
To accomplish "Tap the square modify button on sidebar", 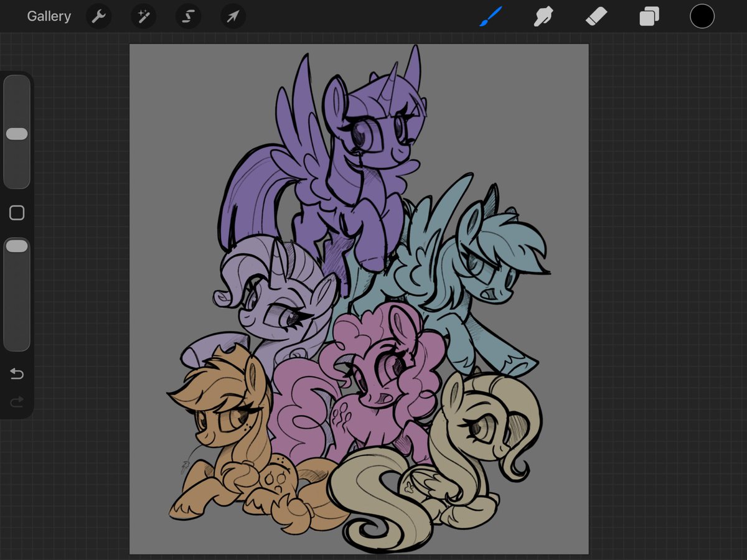I will [x=17, y=213].
